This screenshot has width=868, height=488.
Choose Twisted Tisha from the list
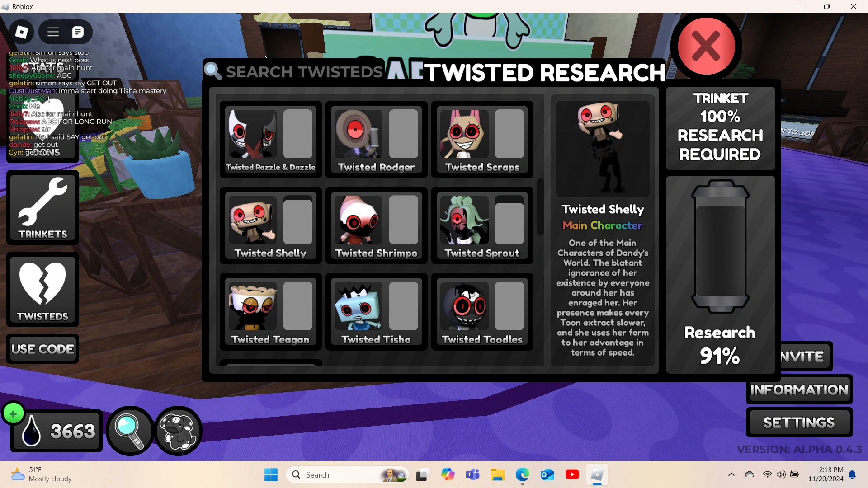(376, 312)
